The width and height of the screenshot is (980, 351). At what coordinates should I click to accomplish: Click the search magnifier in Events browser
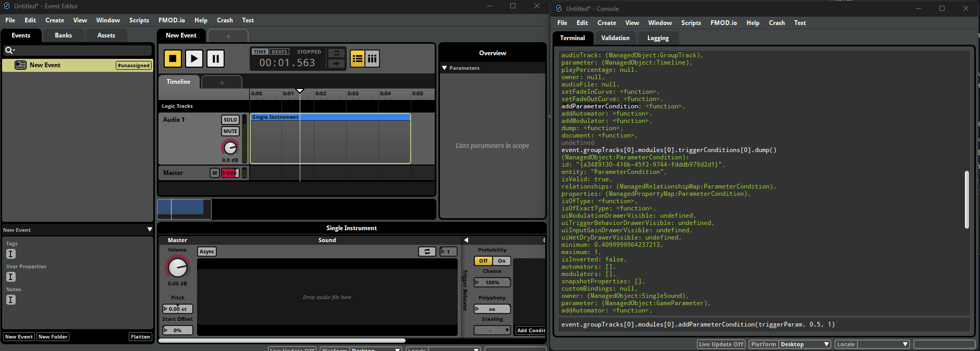[x=9, y=51]
